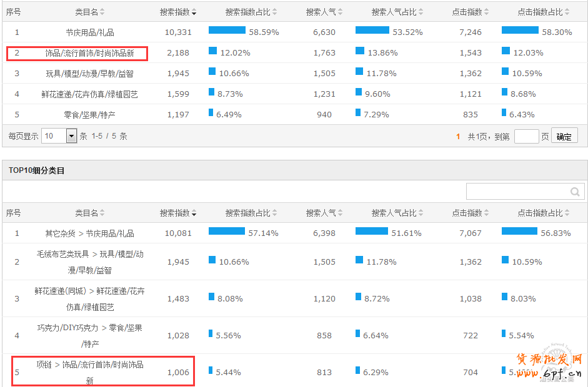Click the TOP10细分类目 search text box

click(517, 192)
